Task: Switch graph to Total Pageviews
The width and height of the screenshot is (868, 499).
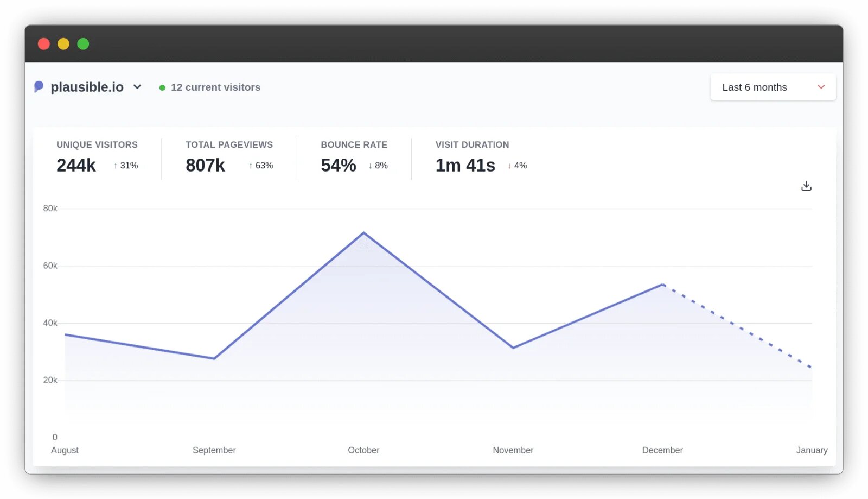Action: 229,157
